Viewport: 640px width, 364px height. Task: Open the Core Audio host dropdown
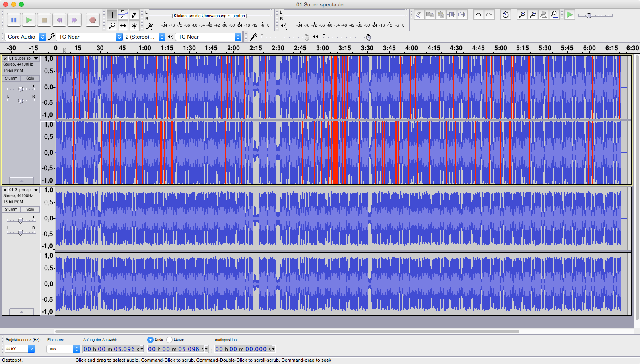point(25,37)
